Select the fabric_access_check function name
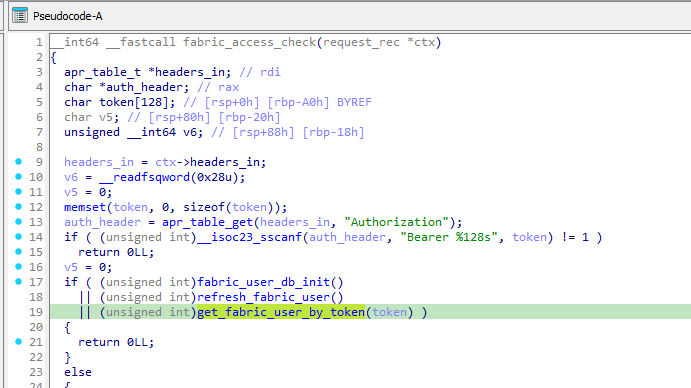 click(x=249, y=42)
